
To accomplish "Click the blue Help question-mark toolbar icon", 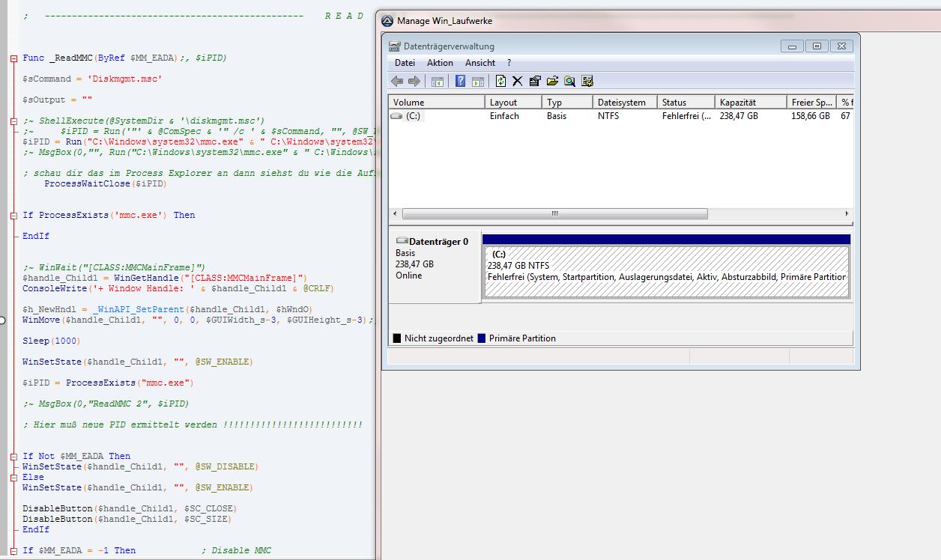I will click(x=460, y=81).
